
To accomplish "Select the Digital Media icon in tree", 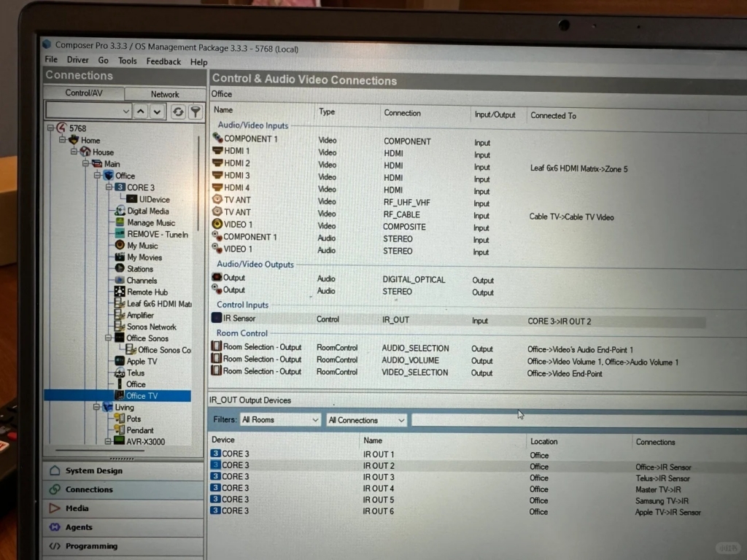I will (x=120, y=211).
